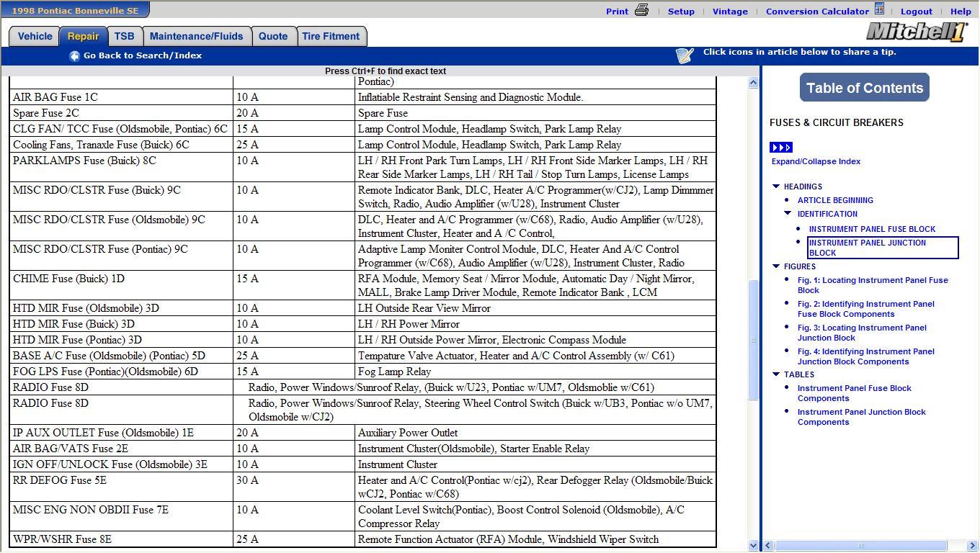Click the share-a-tip notepad icon
Viewport: 980px width, 553px height.
click(685, 55)
